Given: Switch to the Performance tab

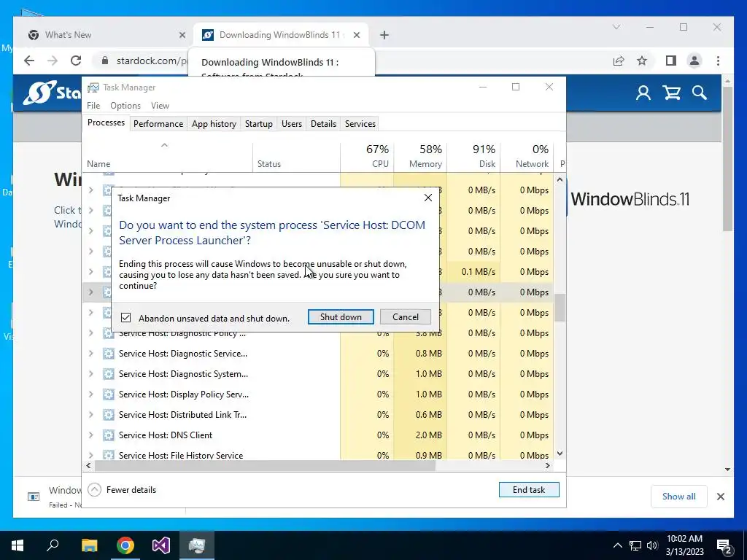Looking at the screenshot, I should click(158, 124).
